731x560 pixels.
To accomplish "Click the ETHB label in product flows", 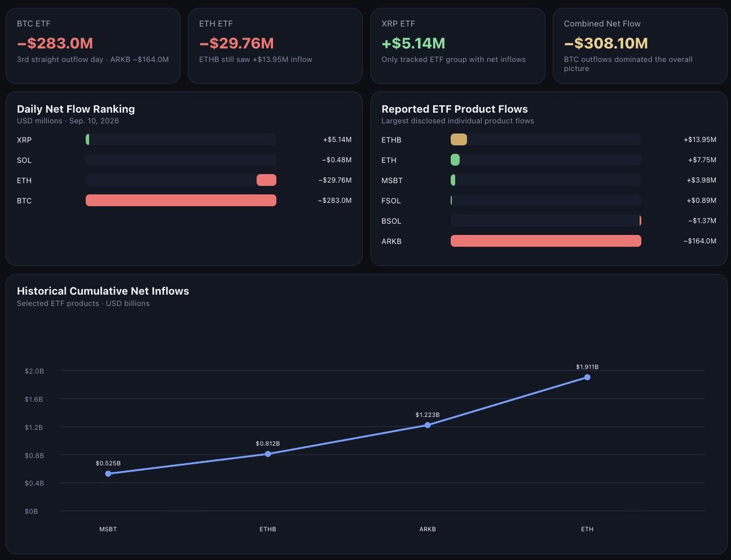I will pos(391,140).
